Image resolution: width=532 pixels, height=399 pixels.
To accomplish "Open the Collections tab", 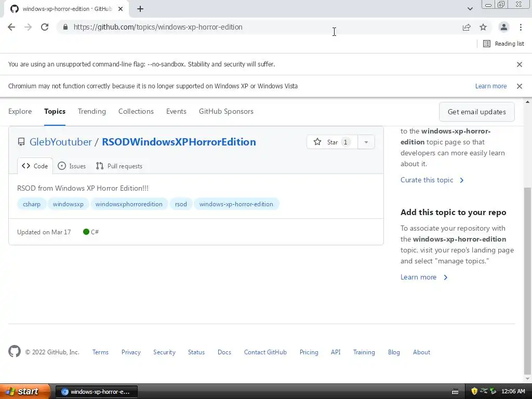I will click(136, 111).
